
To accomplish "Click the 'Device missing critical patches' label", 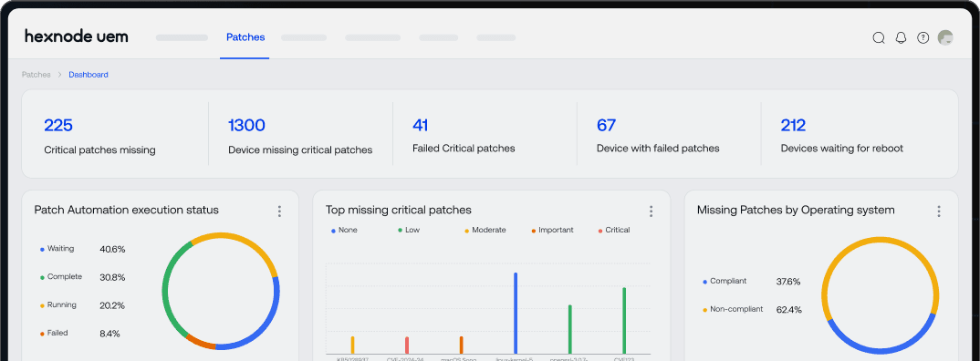I will point(300,150).
